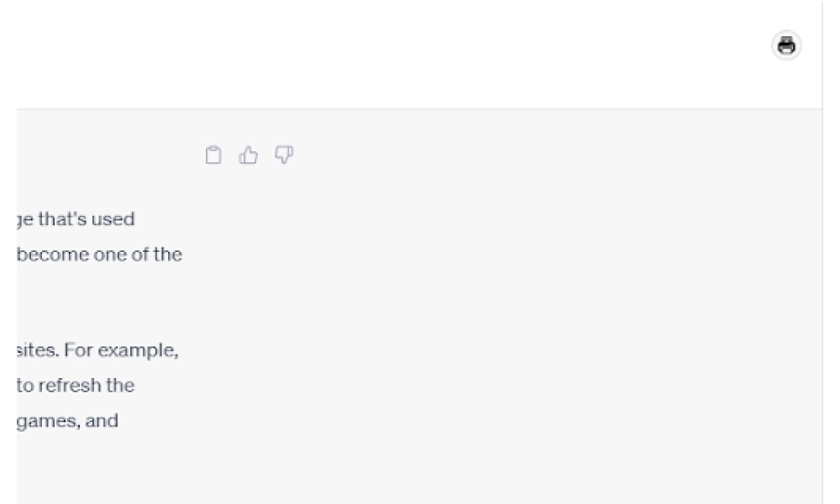Click the word "sites." in the response

(38, 350)
